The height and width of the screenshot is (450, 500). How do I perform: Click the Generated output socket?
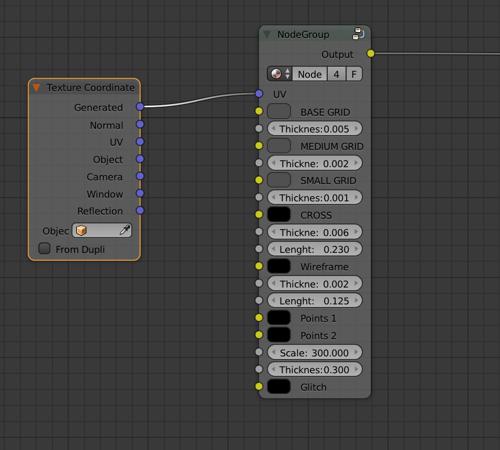pos(140,107)
